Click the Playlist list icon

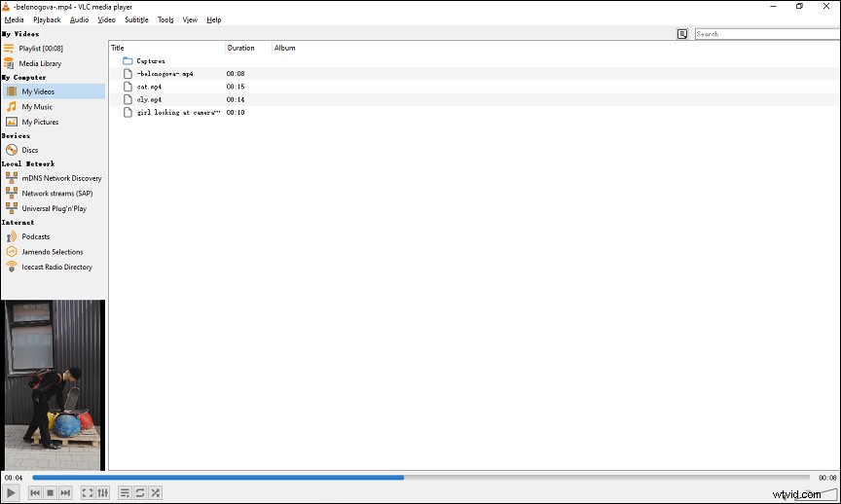point(9,49)
